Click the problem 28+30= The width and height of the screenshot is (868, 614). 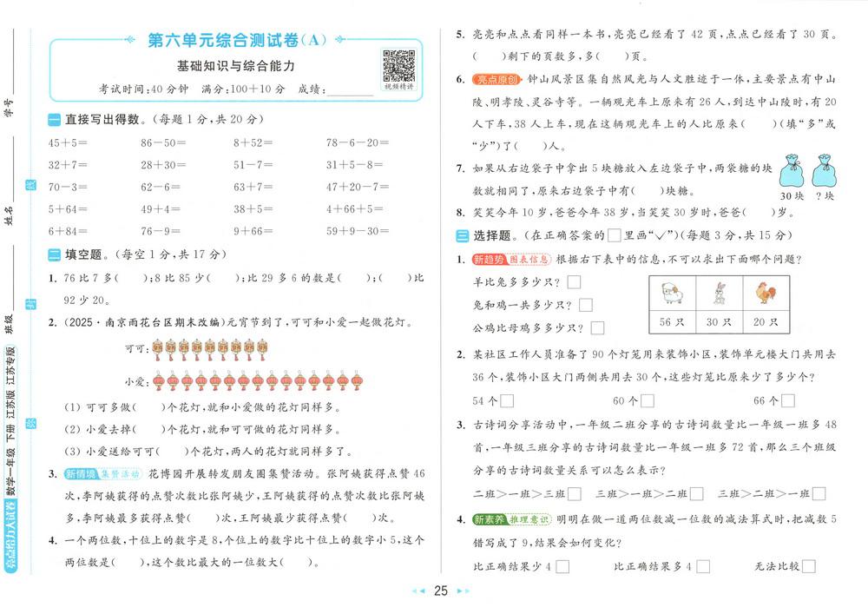[x=163, y=165]
